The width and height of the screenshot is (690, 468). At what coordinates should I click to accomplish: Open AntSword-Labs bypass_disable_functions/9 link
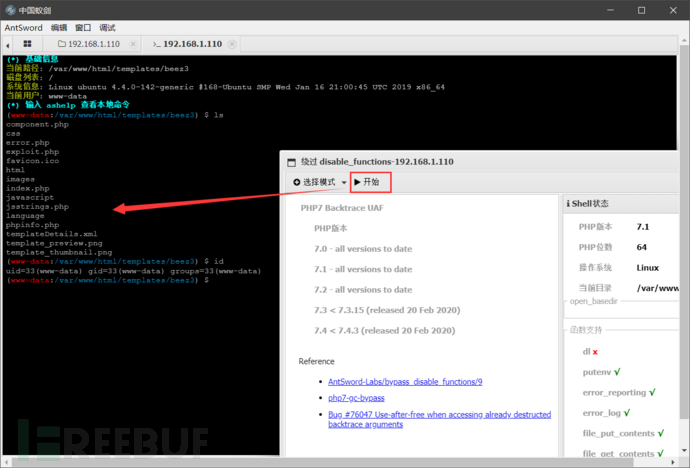pos(405,382)
